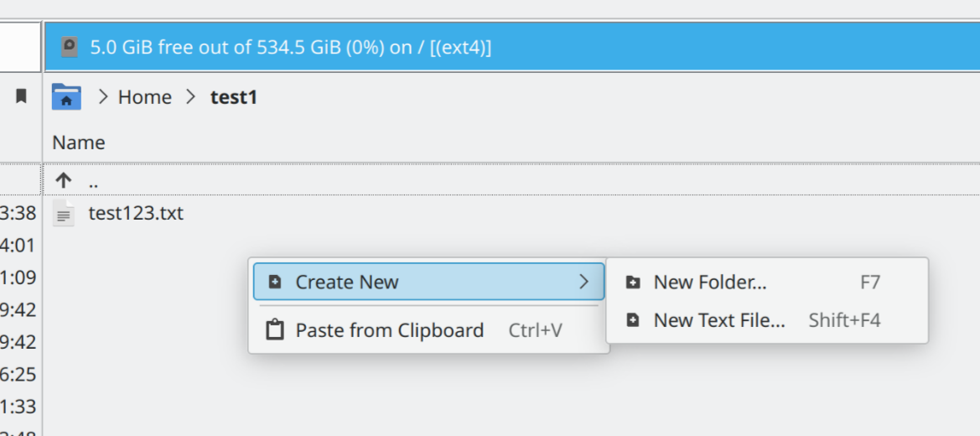The height and width of the screenshot is (436, 980).
Task: Open the home folder icon in breadcrumb
Action: (x=66, y=97)
